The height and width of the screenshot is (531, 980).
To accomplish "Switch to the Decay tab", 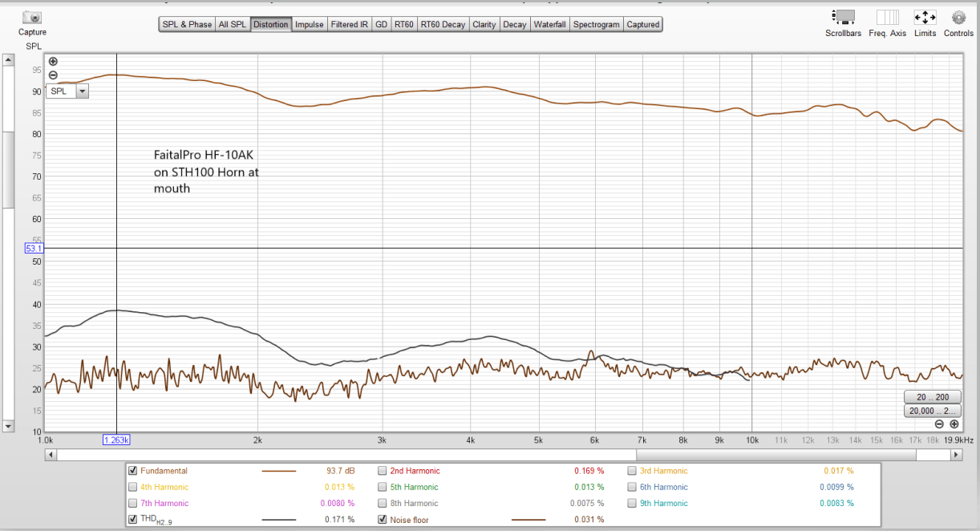I will point(515,25).
